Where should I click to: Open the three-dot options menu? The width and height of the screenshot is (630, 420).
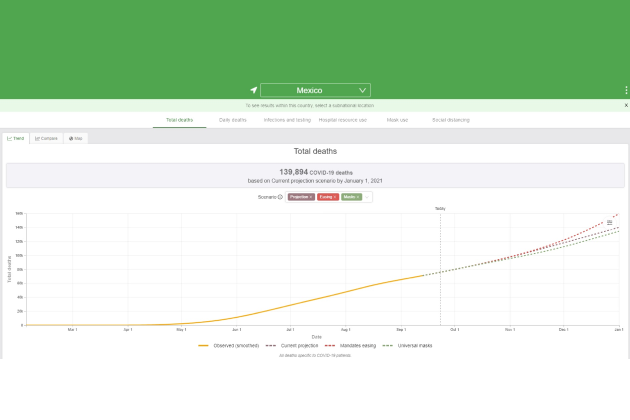[626, 90]
